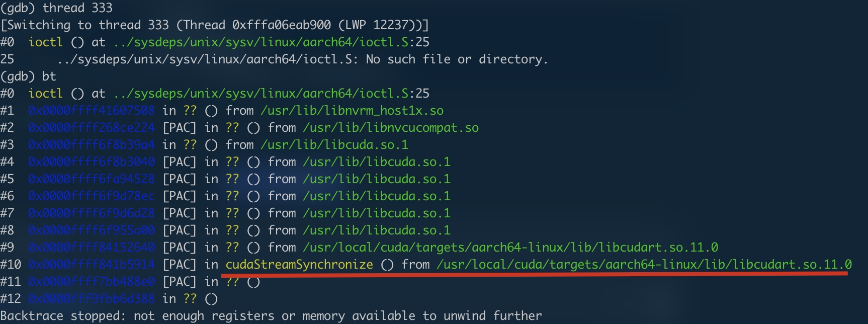This screenshot has height=324, width=868.
Task: Click the [PAC] label in frame #11
Action: point(180,282)
